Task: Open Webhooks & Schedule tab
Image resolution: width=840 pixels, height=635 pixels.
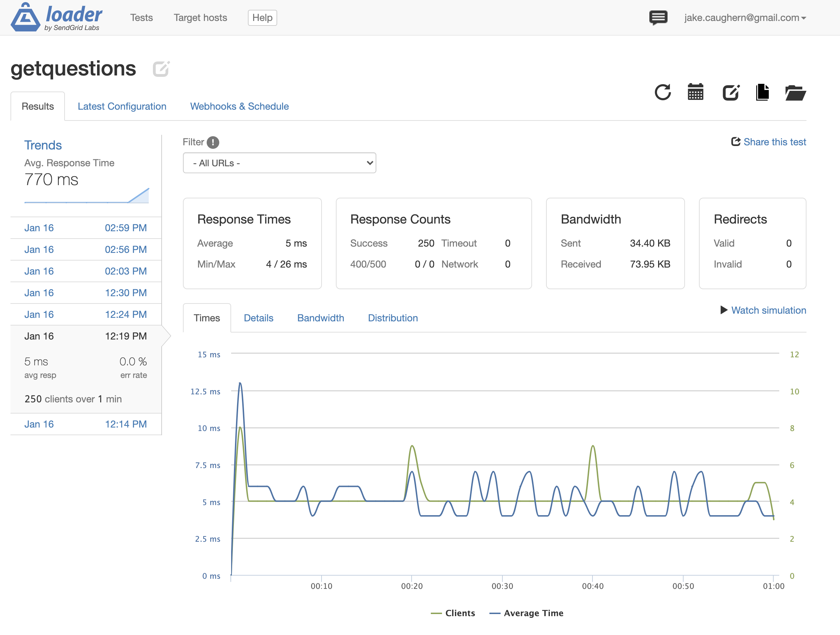Action: (x=239, y=107)
